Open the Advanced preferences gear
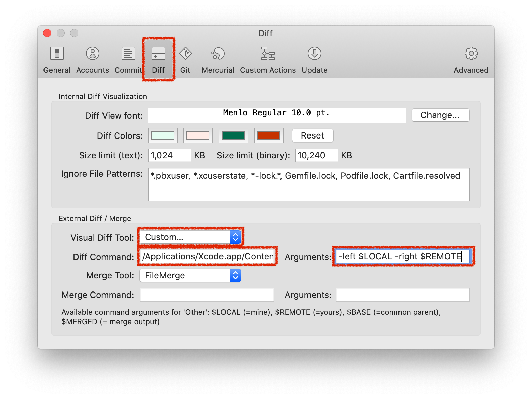Screen dimensions: 532x399 (x=471, y=60)
